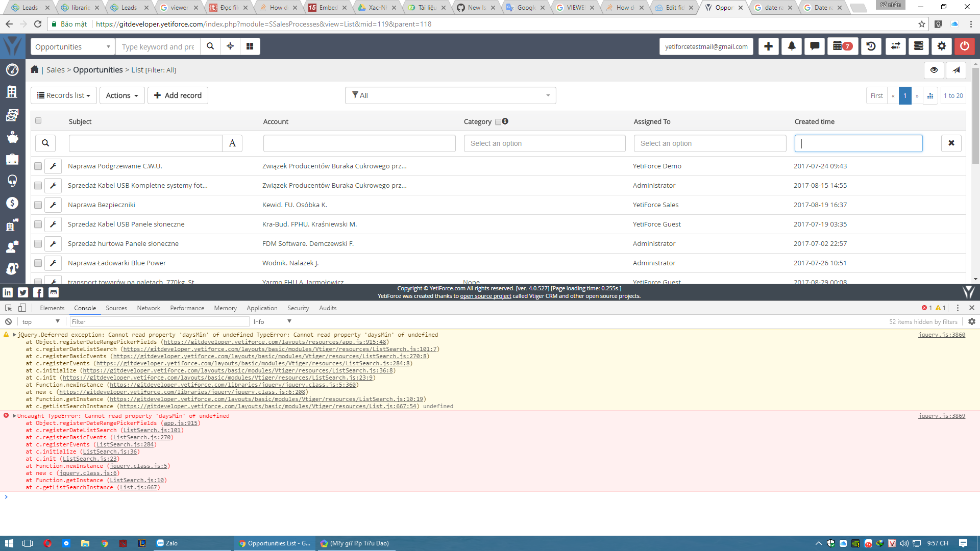This screenshot has height=551, width=980.
Task: Click the notifications bell icon
Action: [792, 46]
